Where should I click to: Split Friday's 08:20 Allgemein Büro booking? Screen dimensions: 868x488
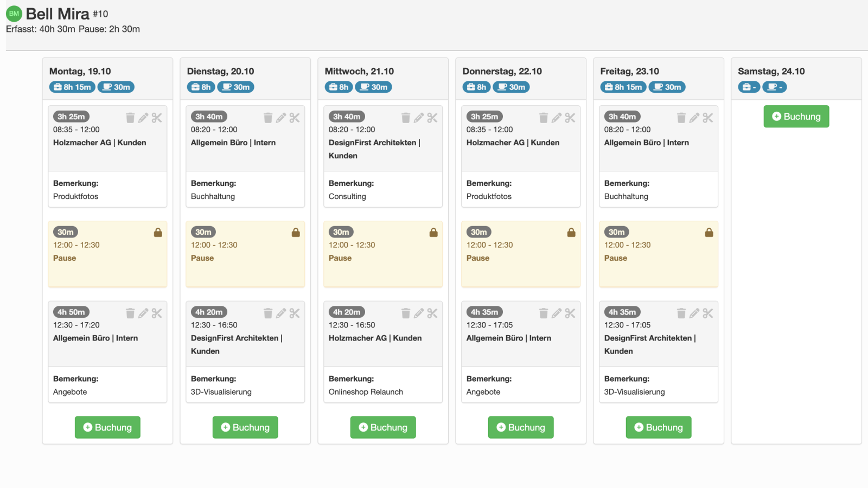click(x=708, y=118)
